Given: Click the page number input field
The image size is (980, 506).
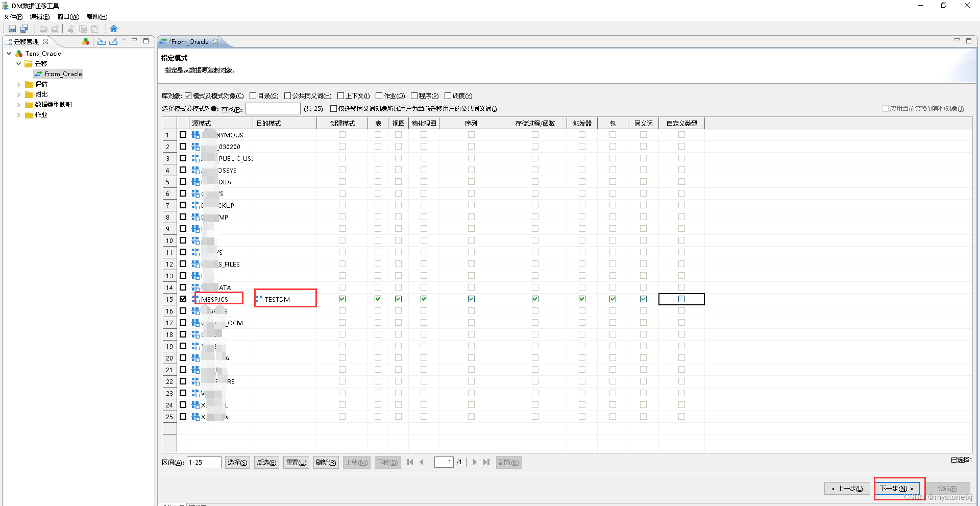Looking at the screenshot, I should [x=444, y=462].
